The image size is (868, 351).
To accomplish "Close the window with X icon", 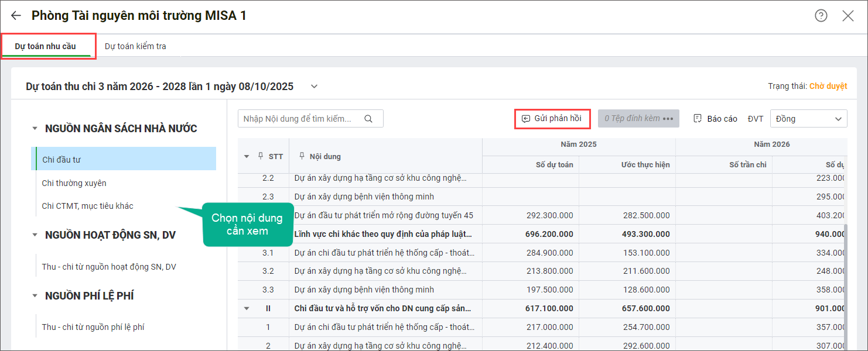I will pos(848,16).
